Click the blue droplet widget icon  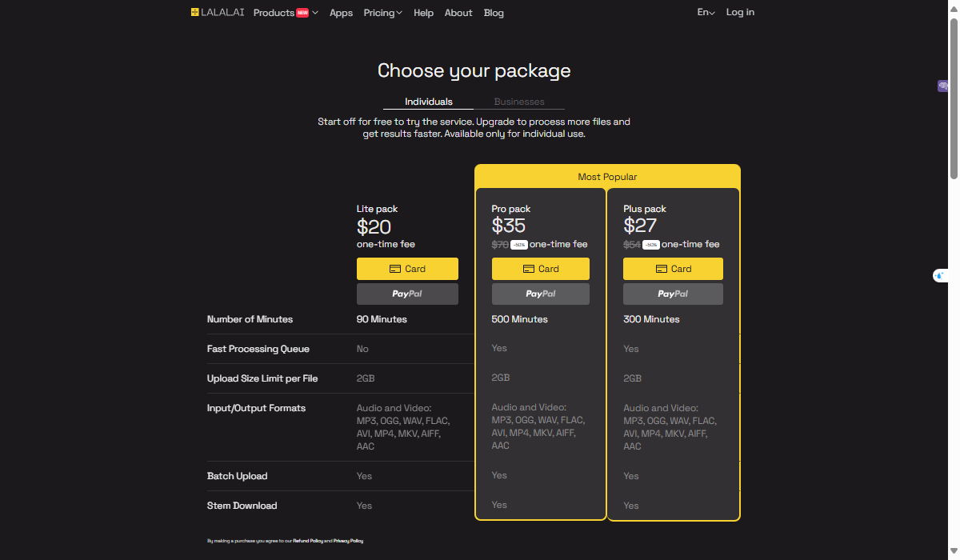(x=940, y=276)
